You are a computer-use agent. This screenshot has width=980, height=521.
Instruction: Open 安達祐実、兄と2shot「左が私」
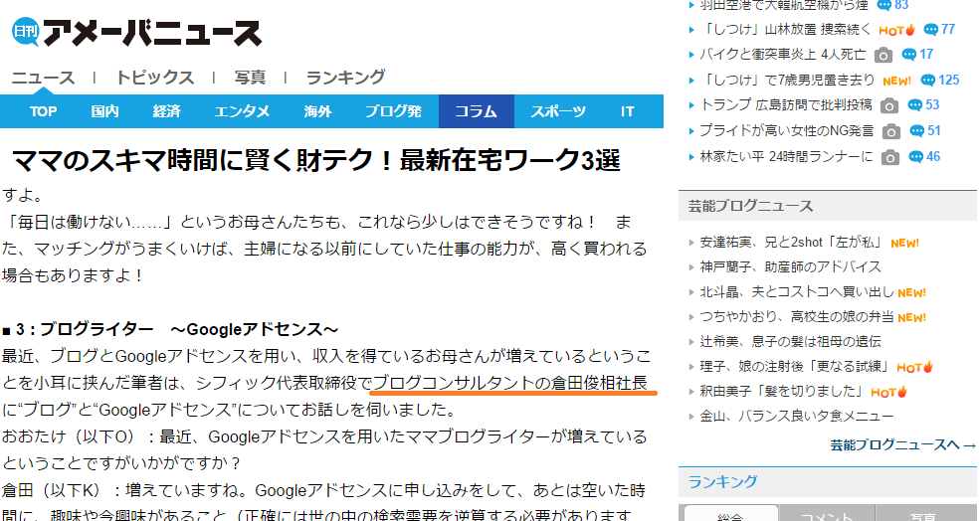pyautogui.click(x=791, y=243)
